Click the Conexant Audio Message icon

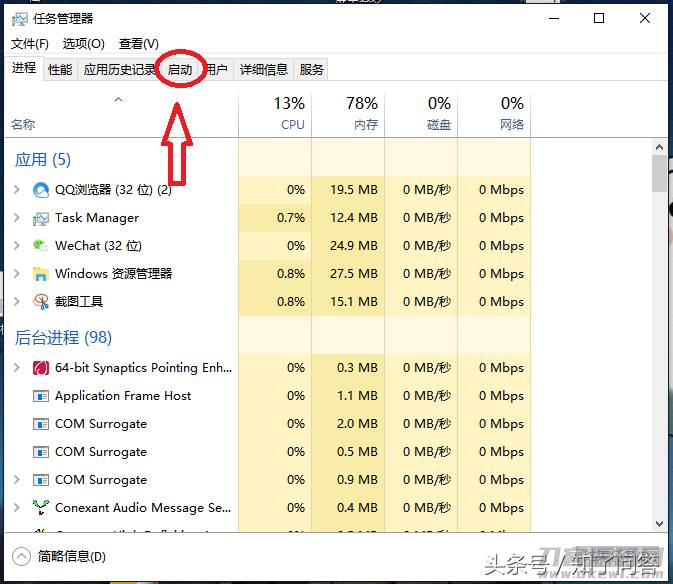click(41, 508)
